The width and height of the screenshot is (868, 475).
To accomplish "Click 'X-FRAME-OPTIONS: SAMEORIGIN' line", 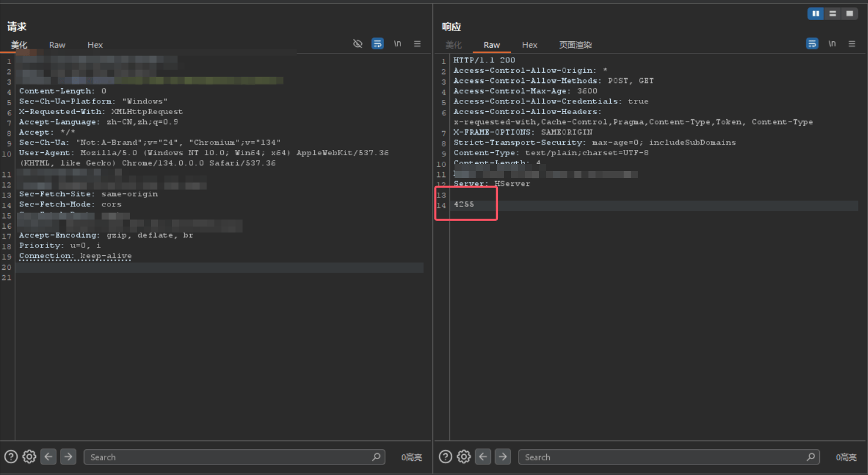I will coord(523,132).
